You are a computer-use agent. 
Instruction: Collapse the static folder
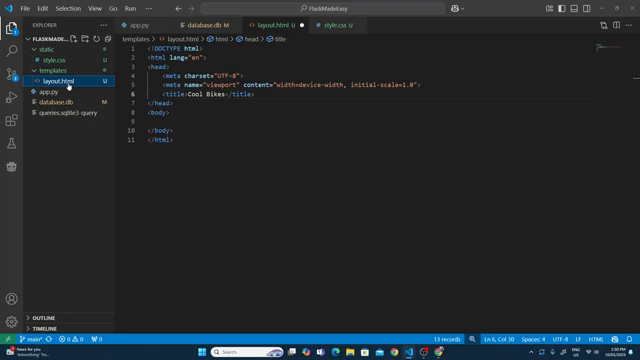coord(34,49)
